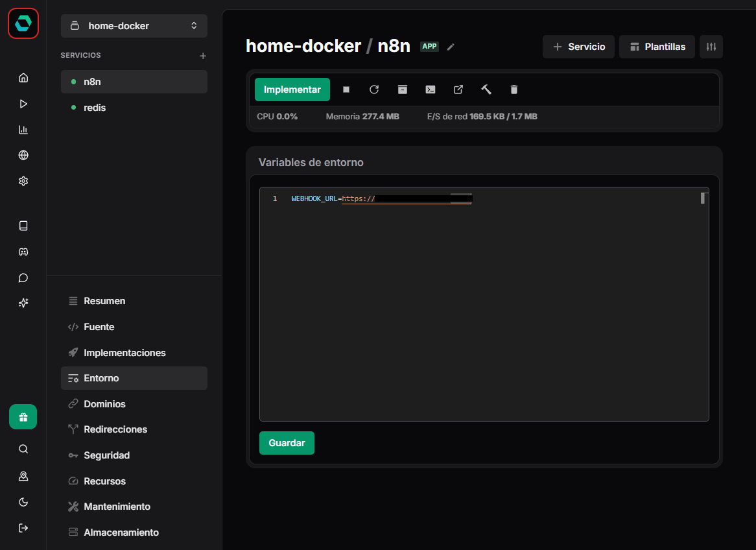Toggle dark mode moon icon
The image size is (756, 550).
(x=23, y=502)
